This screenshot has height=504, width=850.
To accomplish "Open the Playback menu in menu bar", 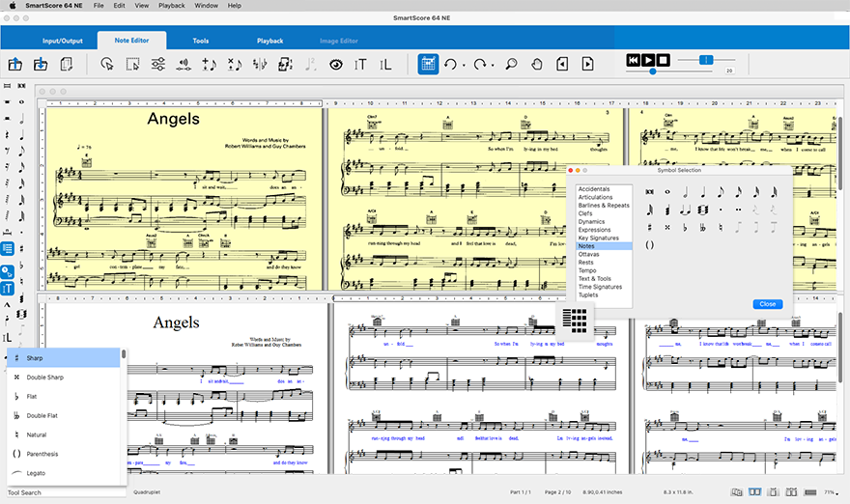I will [171, 6].
